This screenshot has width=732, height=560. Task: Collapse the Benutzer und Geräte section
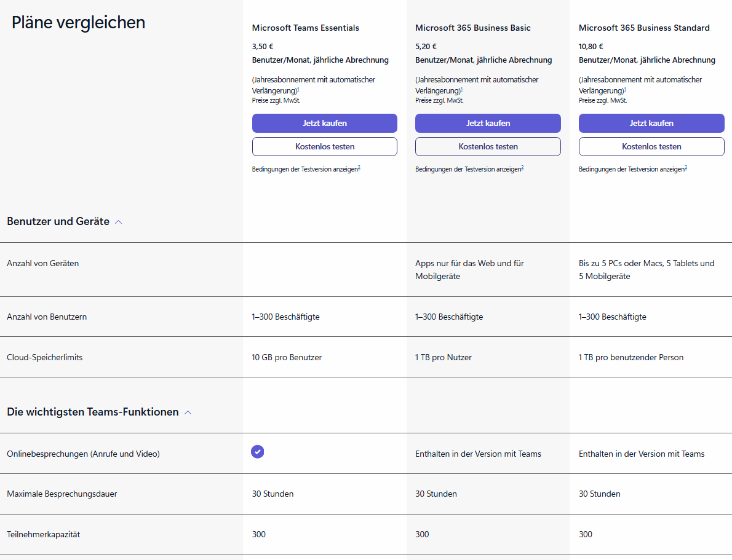(119, 222)
